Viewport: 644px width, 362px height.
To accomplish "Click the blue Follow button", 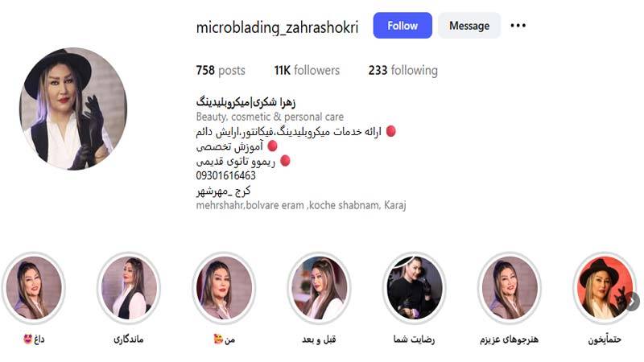I will click(402, 26).
